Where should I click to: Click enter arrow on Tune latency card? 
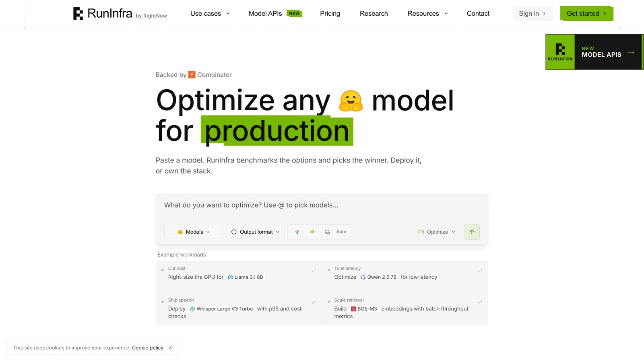point(480,271)
